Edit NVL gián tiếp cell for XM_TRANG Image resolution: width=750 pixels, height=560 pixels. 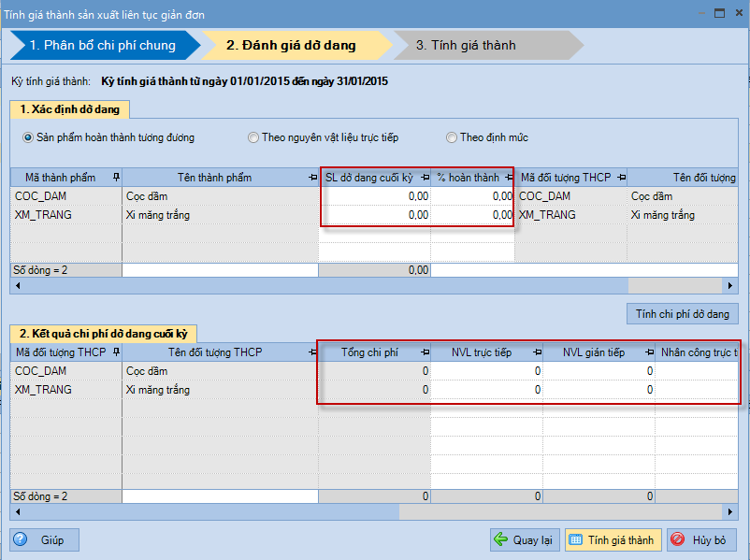pos(599,390)
